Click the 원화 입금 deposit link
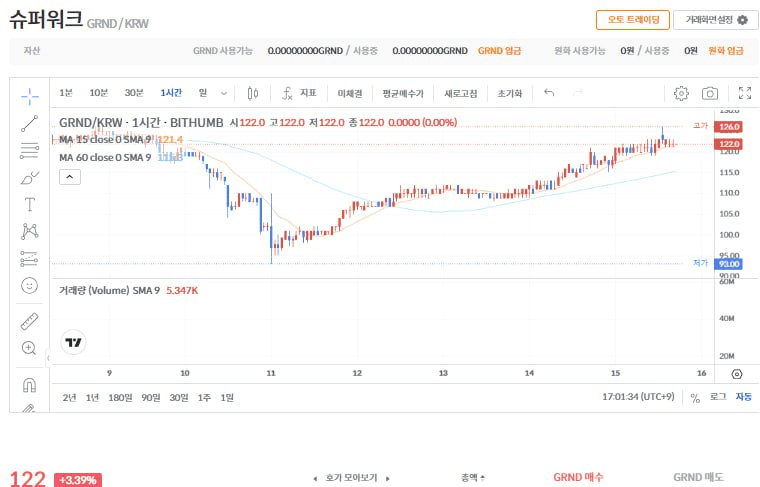This screenshot has width=760, height=487. pyautogui.click(x=726, y=50)
